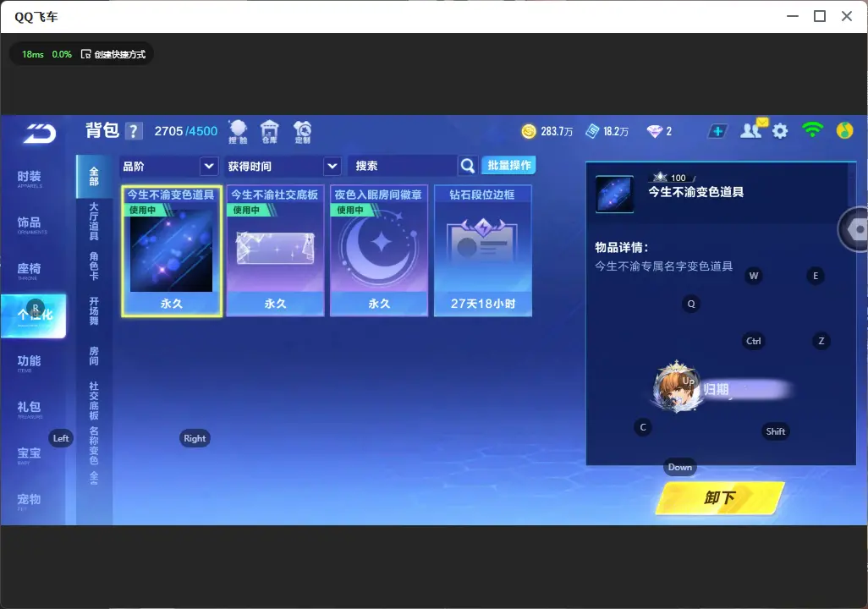Click the yellow QQ music icon

(x=844, y=130)
